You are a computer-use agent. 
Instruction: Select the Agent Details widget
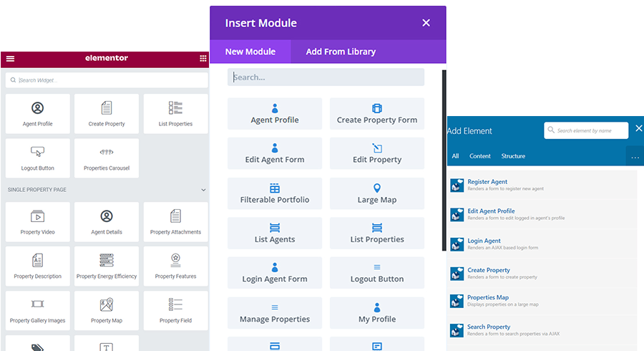coord(107,222)
